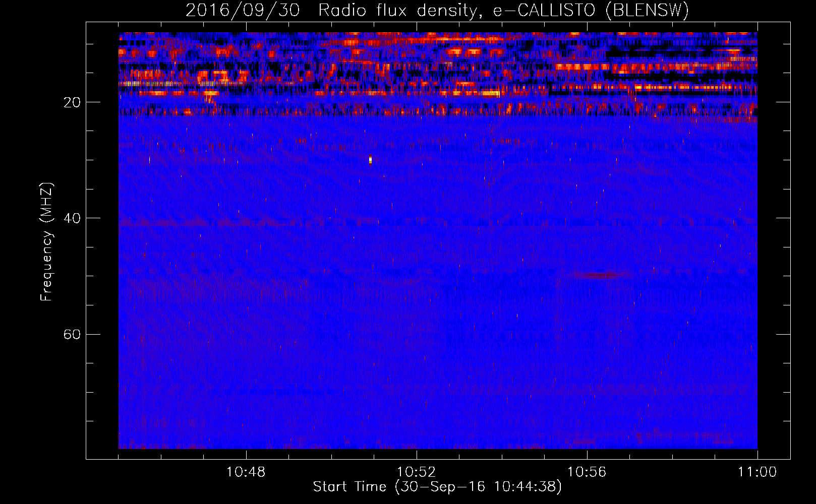This screenshot has height=504, width=816.
Task: Click the '20' frequency tick label
Action: pyautogui.click(x=72, y=102)
